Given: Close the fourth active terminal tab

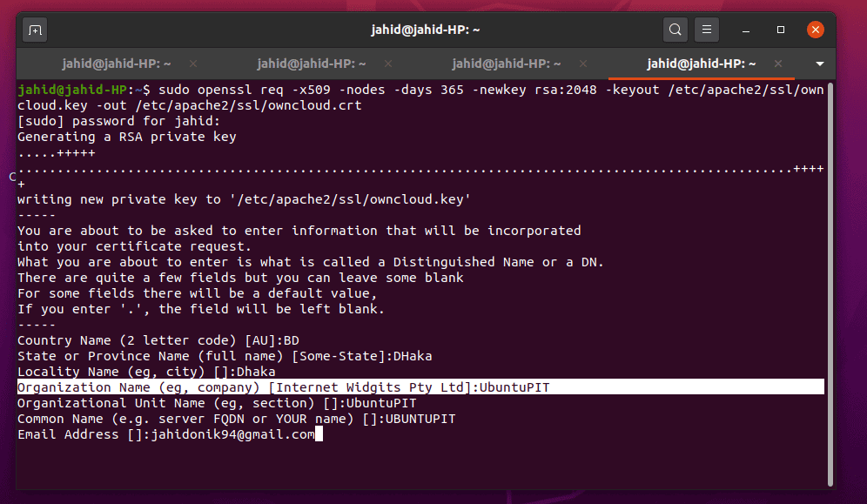Looking at the screenshot, I should coord(778,64).
